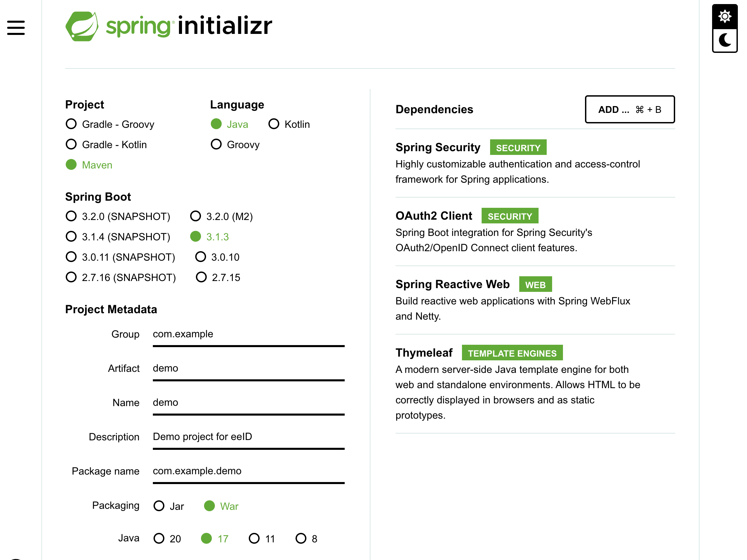Click the SECURITY tag beside Spring Security

pyautogui.click(x=518, y=147)
